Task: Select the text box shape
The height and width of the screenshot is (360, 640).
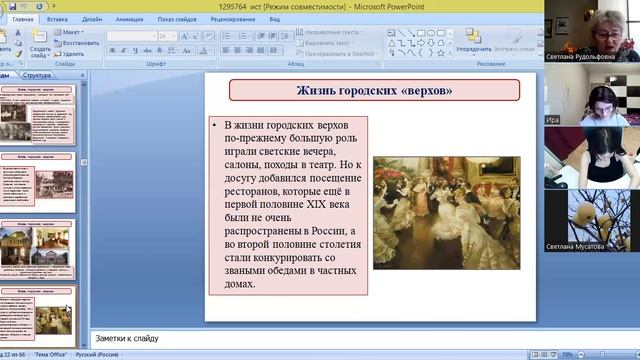Action: pos(391,33)
